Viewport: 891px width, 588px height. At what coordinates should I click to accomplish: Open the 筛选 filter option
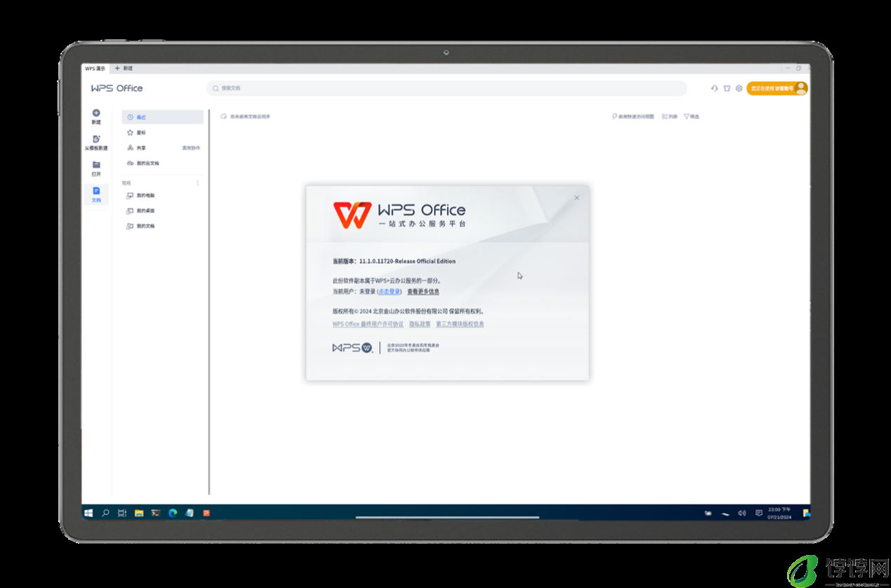point(692,116)
